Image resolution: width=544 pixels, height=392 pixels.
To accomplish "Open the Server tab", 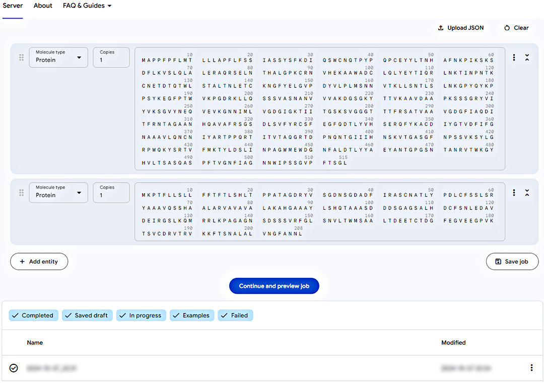I will 13,6.
